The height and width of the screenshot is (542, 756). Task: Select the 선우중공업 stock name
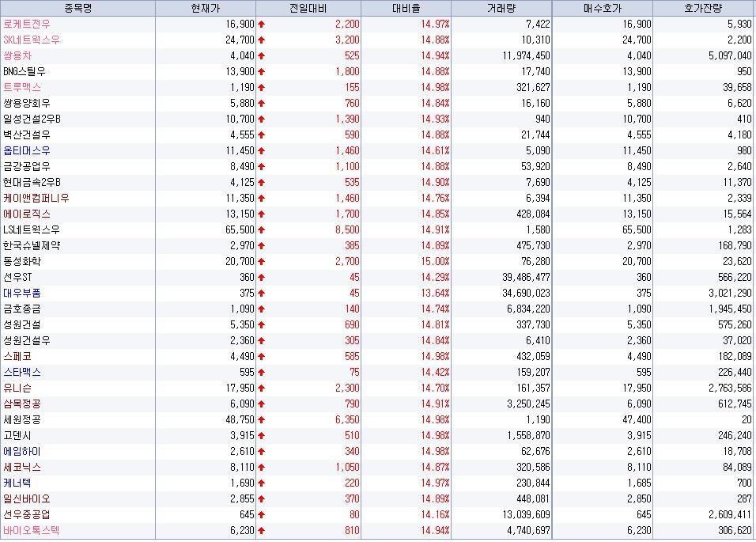27,515
